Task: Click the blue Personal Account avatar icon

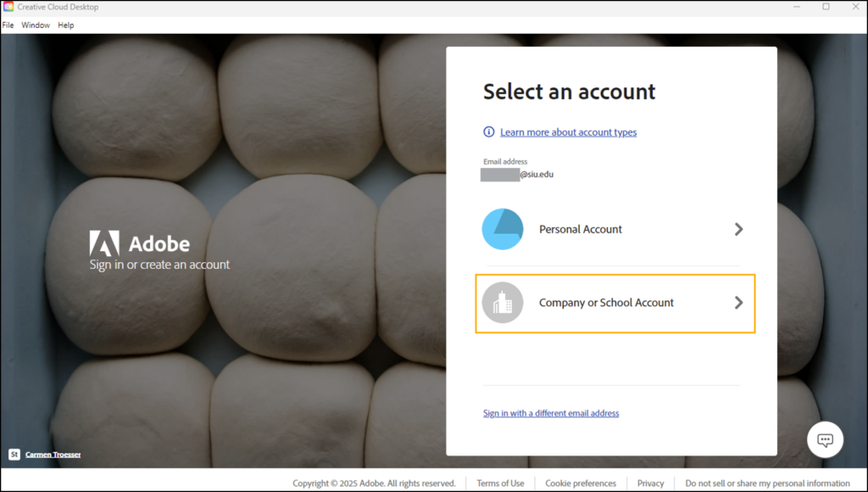Action: point(503,229)
